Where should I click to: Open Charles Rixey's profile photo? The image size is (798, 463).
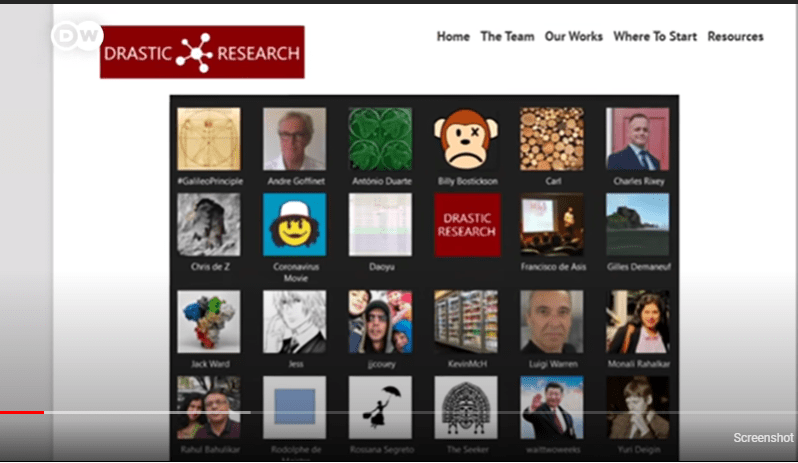click(638, 139)
